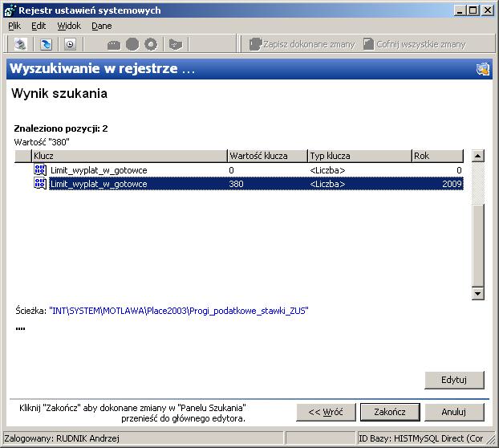Minimize the Rejestr ustawień systemowych window

click(x=459, y=10)
